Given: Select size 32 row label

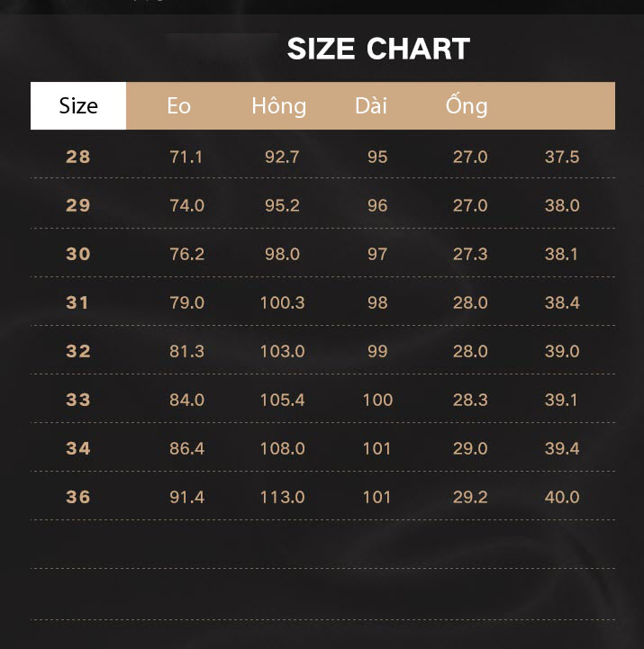Looking at the screenshot, I should pyautogui.click(x=77, y=351).
